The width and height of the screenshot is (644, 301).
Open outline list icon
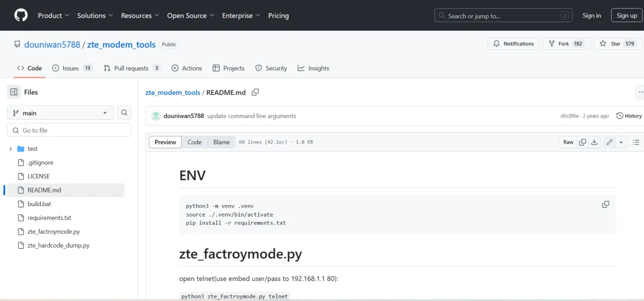(x=636, y=142)
